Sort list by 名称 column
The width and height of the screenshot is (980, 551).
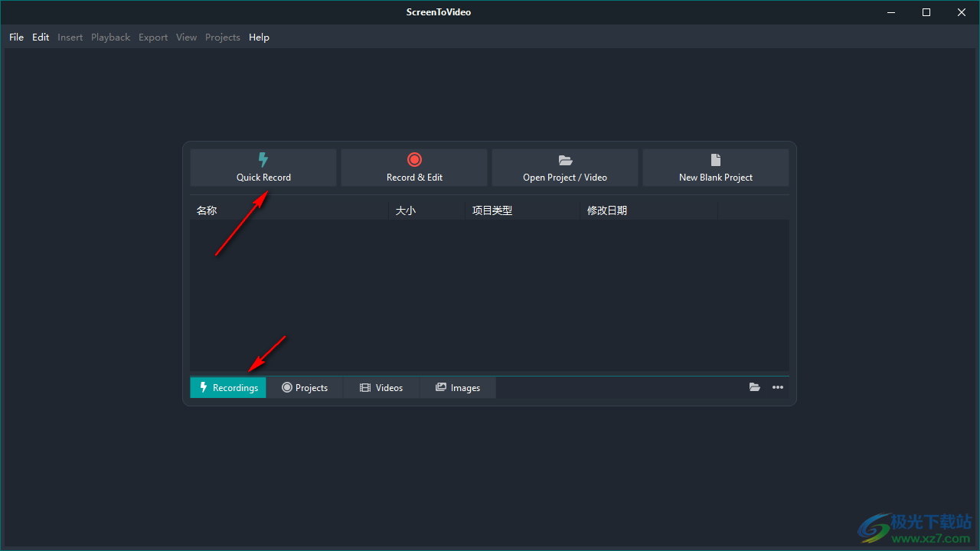click(289, 210)
